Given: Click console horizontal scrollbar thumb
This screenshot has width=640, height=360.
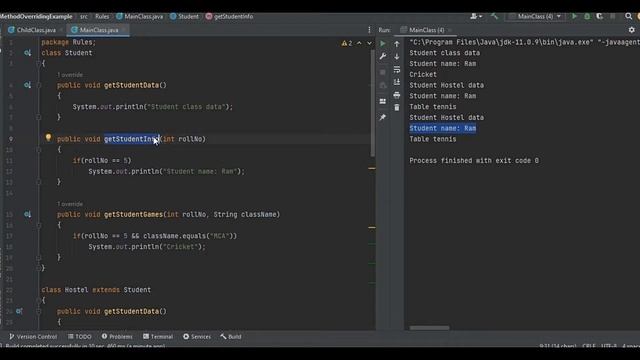Looking at the screenshot, I should click(x=429, y=328).
